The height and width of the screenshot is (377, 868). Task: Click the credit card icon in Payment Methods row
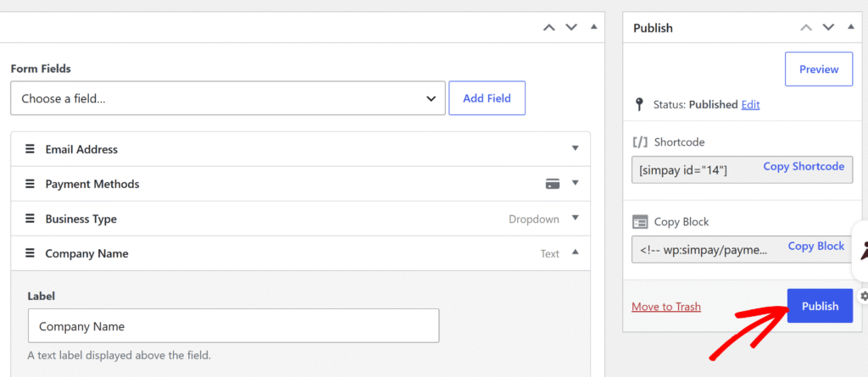[x=553, y=184]
